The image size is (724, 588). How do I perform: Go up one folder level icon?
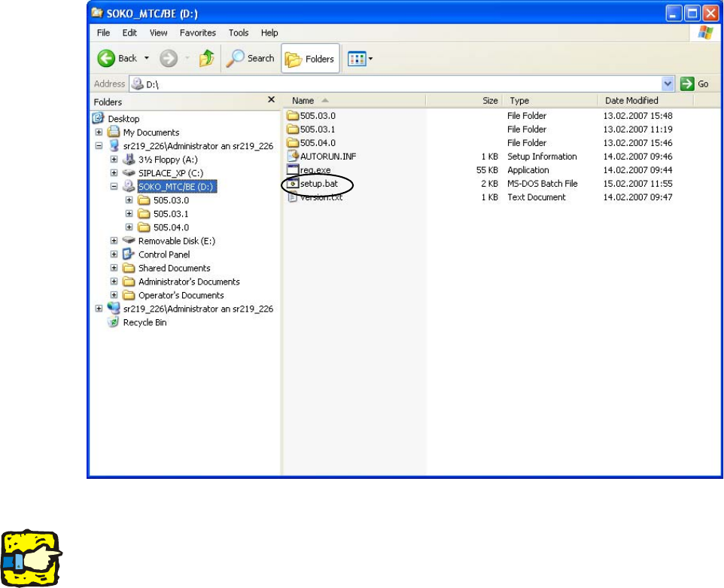pos(206,58)
